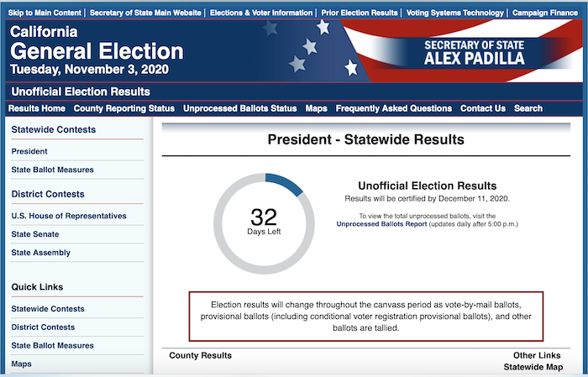Image resolution: width=588 pixels, height=377 pixels.
Task: View State Senate district contests
Action: [x=35, y=234]
